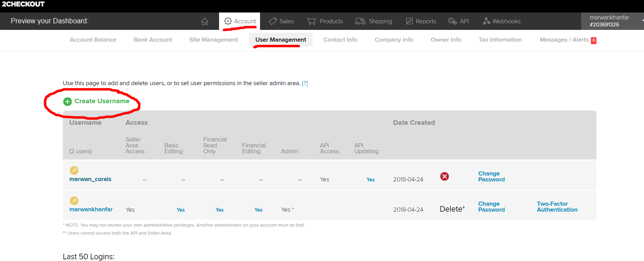Viewport: 644px width, 261px height.
Task: Switch to Company Info tab
Action: point(394,40)
